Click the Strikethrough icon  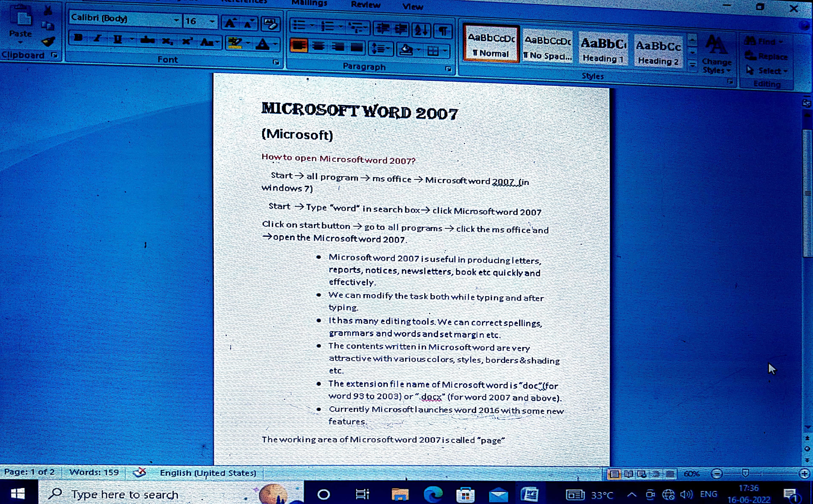click(x=147, y=40)
